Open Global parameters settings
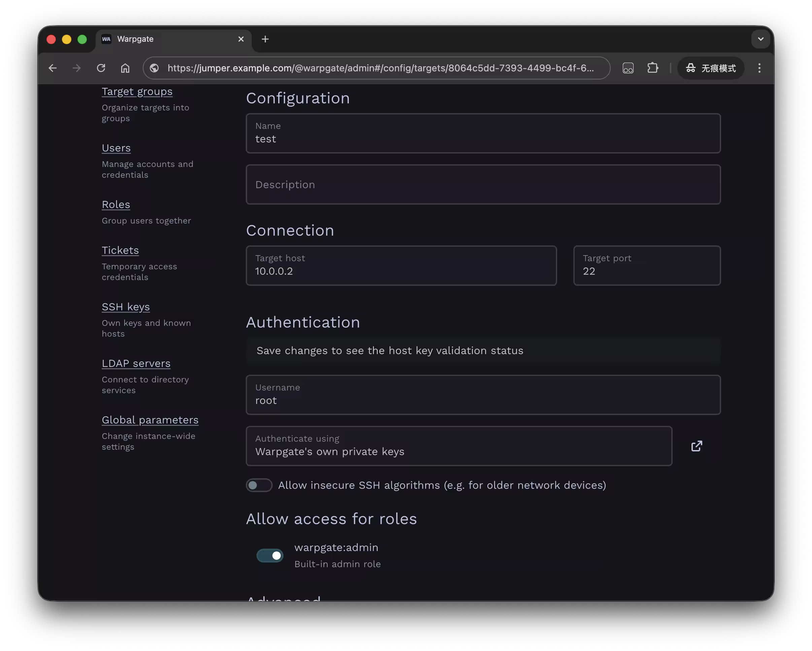This screenshot has width=812, height=651. point(150,420)
